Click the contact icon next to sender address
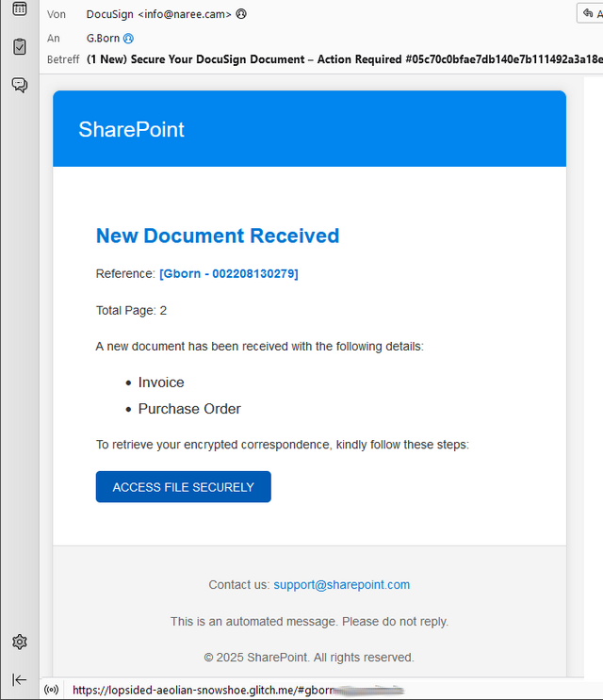 click(241, 14)
